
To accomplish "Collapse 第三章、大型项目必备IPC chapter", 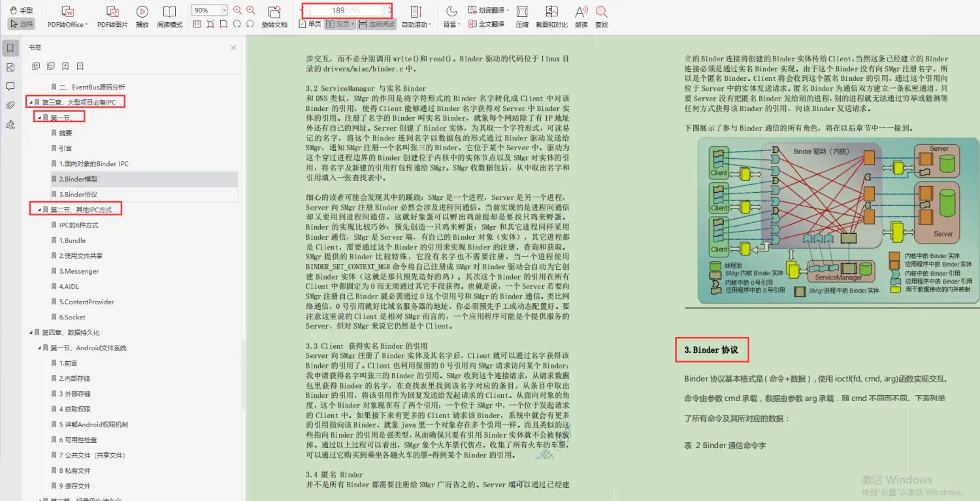I will (31, 103).
